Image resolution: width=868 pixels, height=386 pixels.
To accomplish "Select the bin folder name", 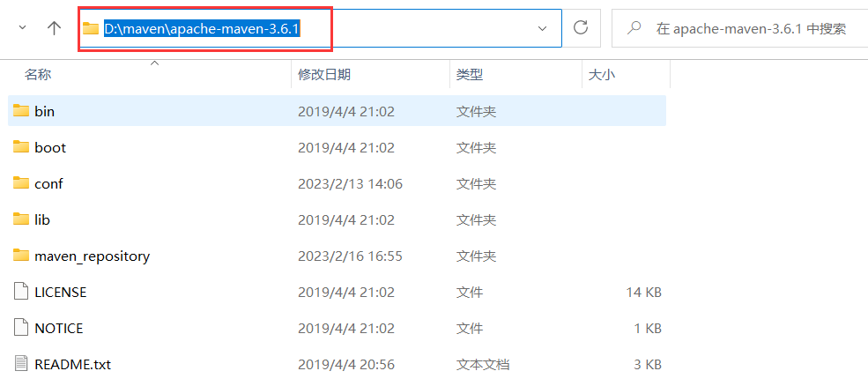I will [x=44, y=111].
